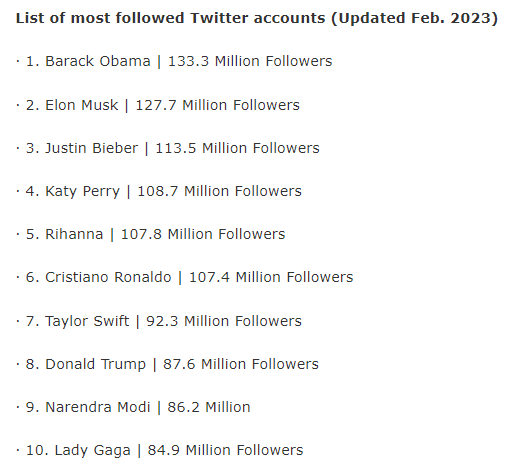This screenshot has width=521, height=467.
Task: Click the Lady Gaga entry
Action: click(159, 451)
